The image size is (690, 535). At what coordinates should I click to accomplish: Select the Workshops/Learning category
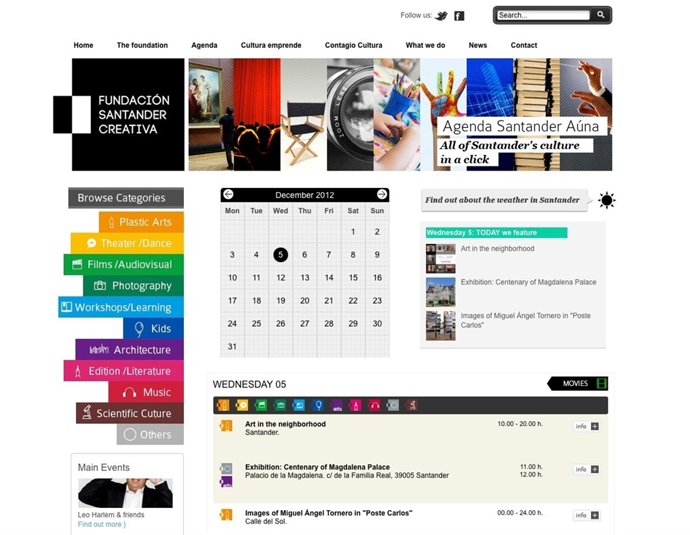click(121, 307)
